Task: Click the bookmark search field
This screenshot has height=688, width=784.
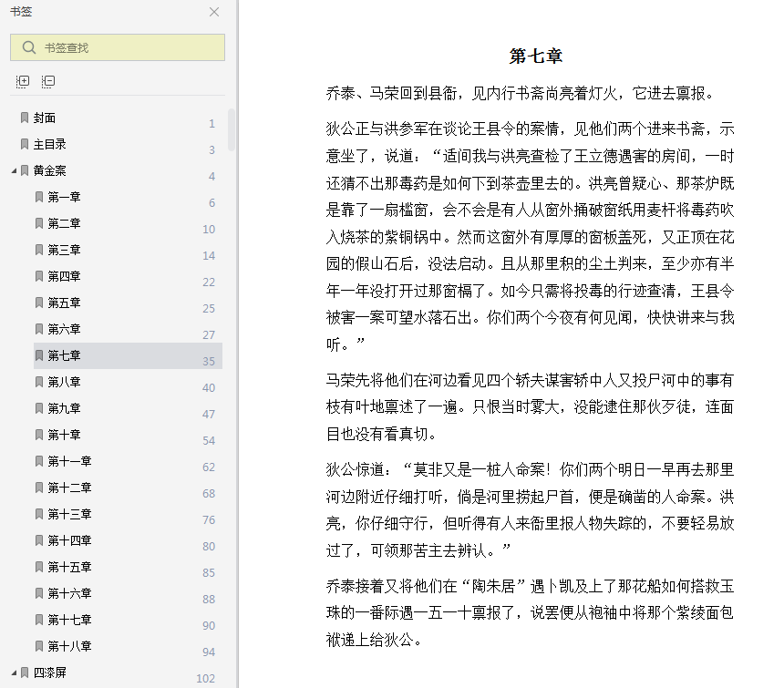Action: tap(118, 47)
